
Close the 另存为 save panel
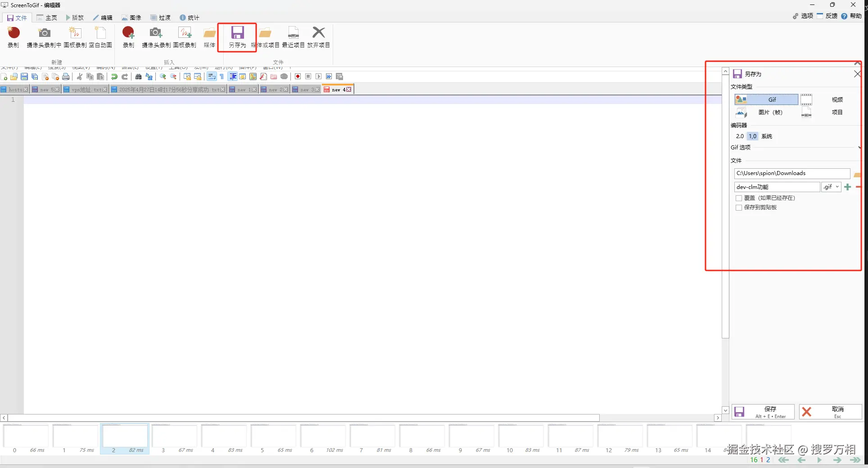[x=857, y=74]
